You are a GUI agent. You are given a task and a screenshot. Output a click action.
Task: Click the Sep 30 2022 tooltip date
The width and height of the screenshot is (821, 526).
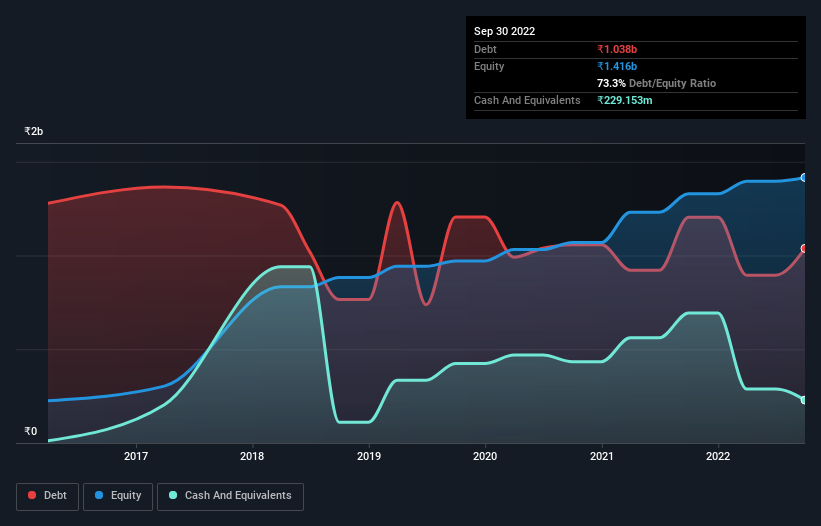[x=504, y=31]
